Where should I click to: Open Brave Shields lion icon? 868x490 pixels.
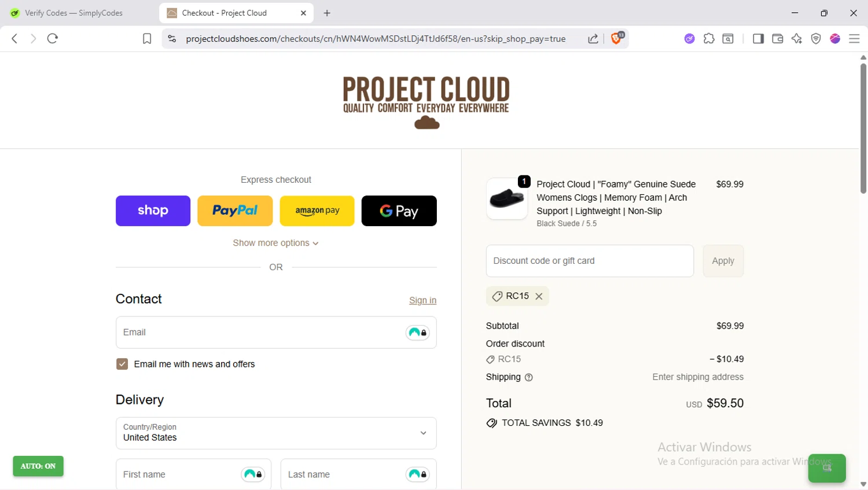tap(617, 38)
